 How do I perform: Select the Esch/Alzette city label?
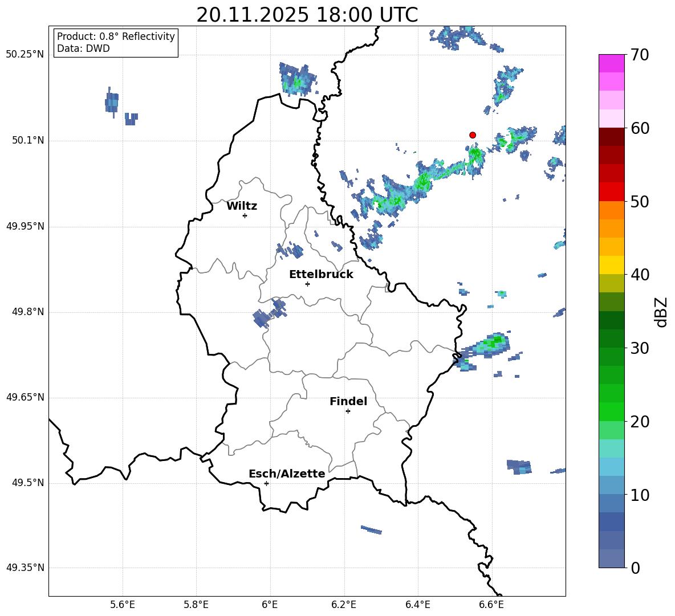click(287, 474)
